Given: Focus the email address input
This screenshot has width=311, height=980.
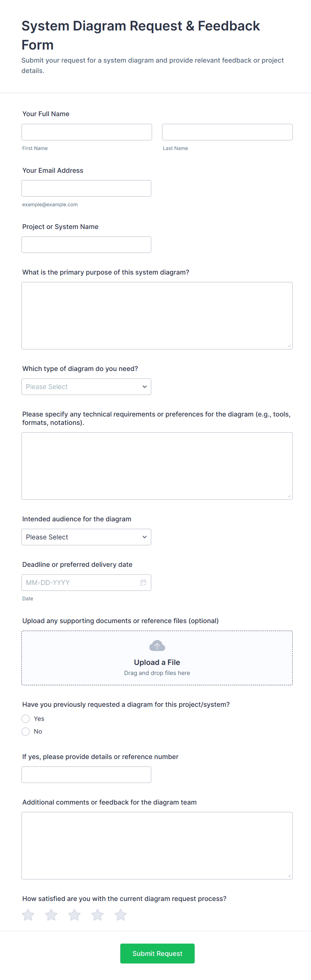Looking at the screenshot, I should [86, 188].
